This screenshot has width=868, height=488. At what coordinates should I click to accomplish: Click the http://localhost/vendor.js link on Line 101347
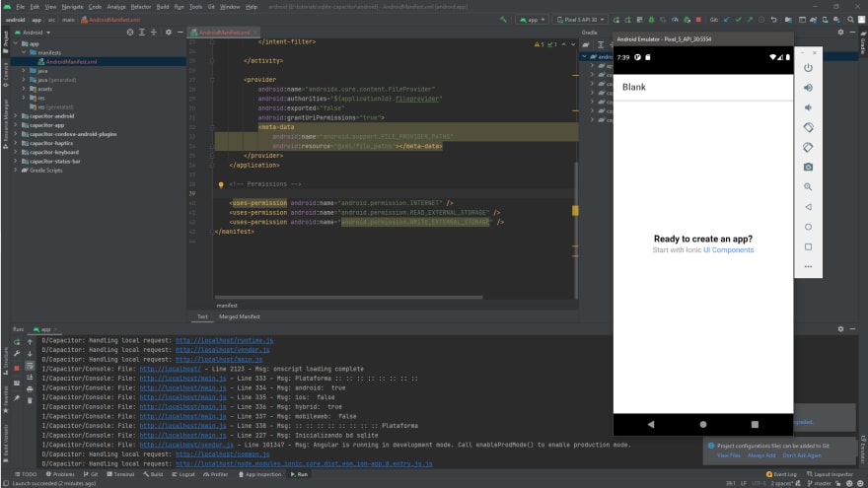[x=186, y=445]
